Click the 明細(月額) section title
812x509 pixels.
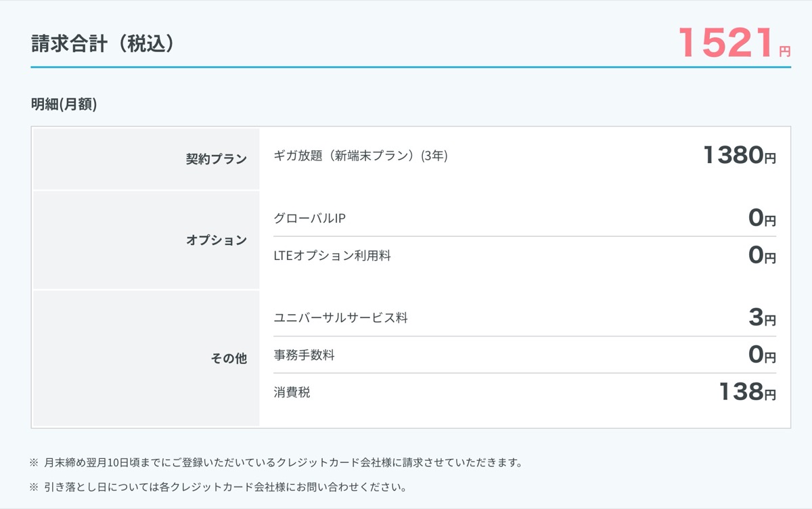[x=64, y=104]
